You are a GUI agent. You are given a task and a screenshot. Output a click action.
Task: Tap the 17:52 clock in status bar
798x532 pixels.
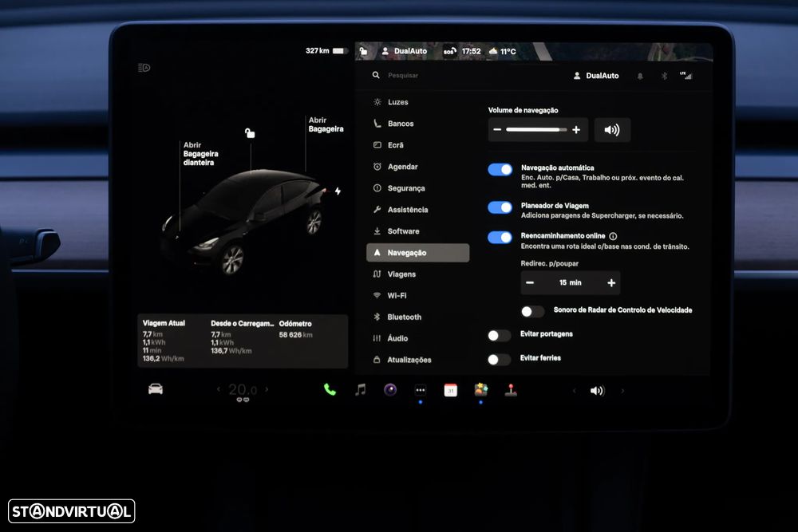[472, 51]
